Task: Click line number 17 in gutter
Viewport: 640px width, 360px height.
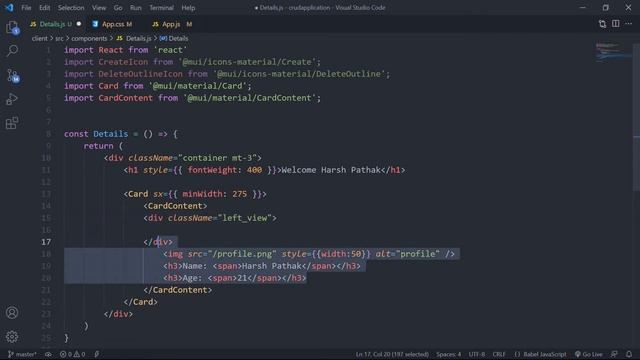Action: click(x=46, y=242)
